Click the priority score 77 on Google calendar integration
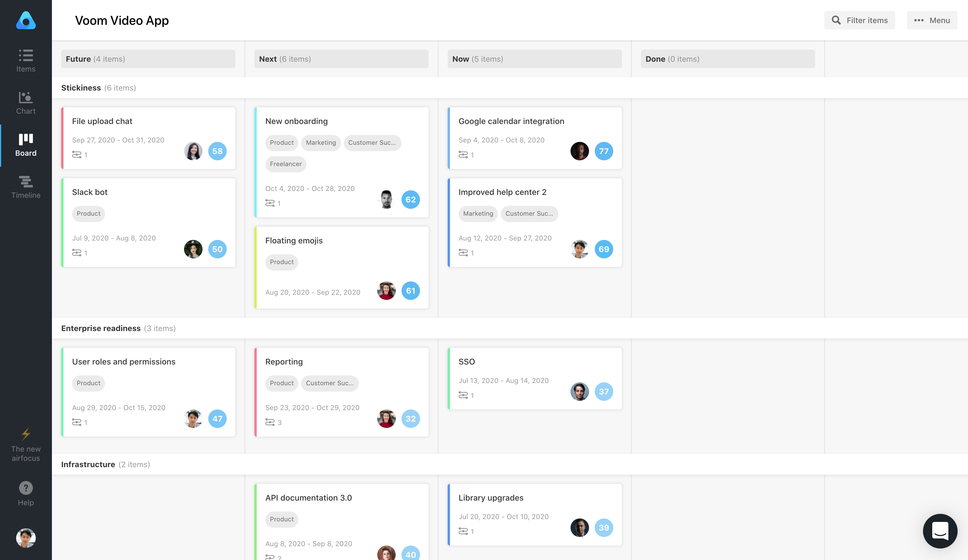Screen dimensions: 968x560 (604, 151)
